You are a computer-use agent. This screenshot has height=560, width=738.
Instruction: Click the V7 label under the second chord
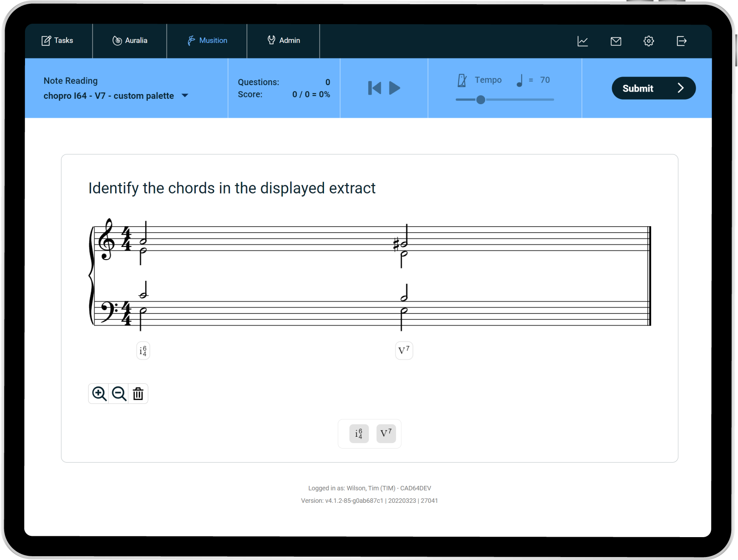point(404,350)
